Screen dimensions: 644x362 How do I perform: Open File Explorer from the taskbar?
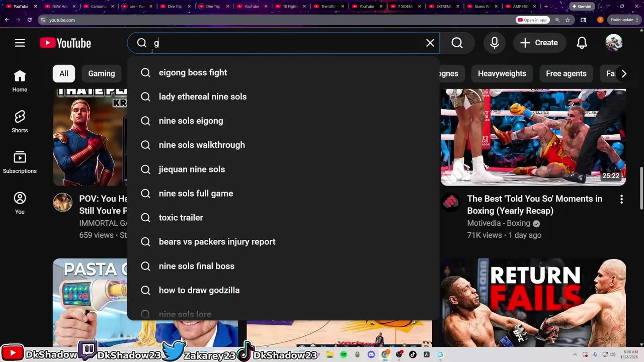pos(330,354)
